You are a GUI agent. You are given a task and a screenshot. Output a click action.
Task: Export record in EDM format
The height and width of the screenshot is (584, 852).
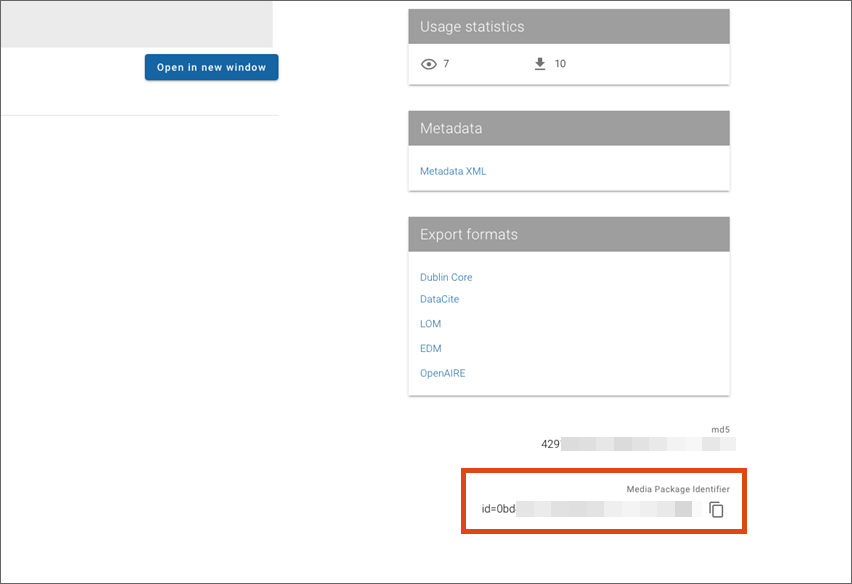[430, 348]
